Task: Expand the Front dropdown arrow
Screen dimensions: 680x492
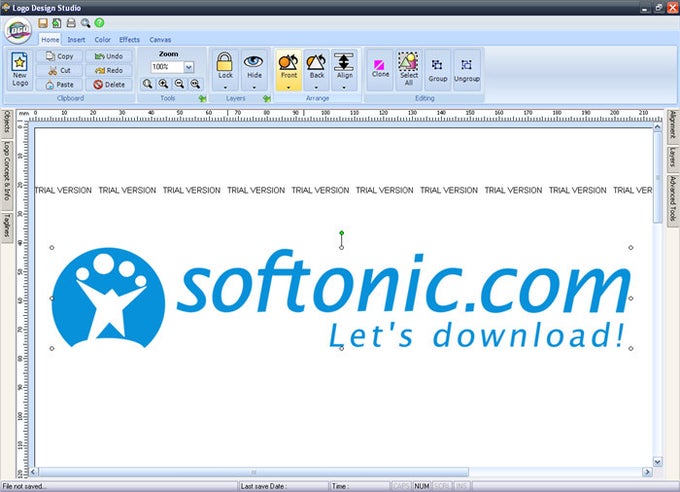Action: tap(288, 87)
